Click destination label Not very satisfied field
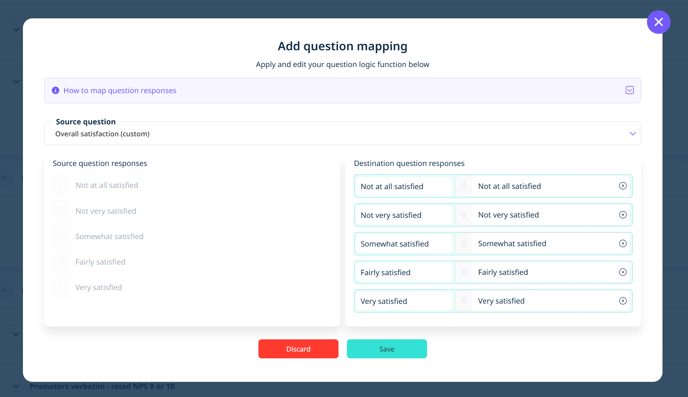This screenshot has width=688, height=397. click(x=403, y=215)
